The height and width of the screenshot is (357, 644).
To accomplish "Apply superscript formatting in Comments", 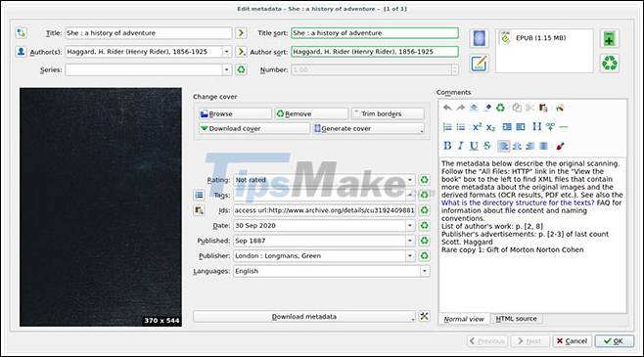I will point(477,127).
